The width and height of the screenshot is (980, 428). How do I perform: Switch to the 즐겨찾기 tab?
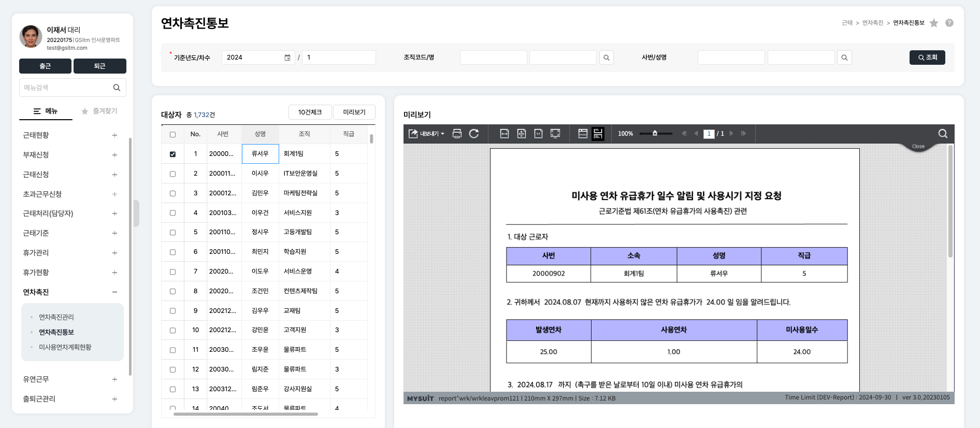pos(99,111)
